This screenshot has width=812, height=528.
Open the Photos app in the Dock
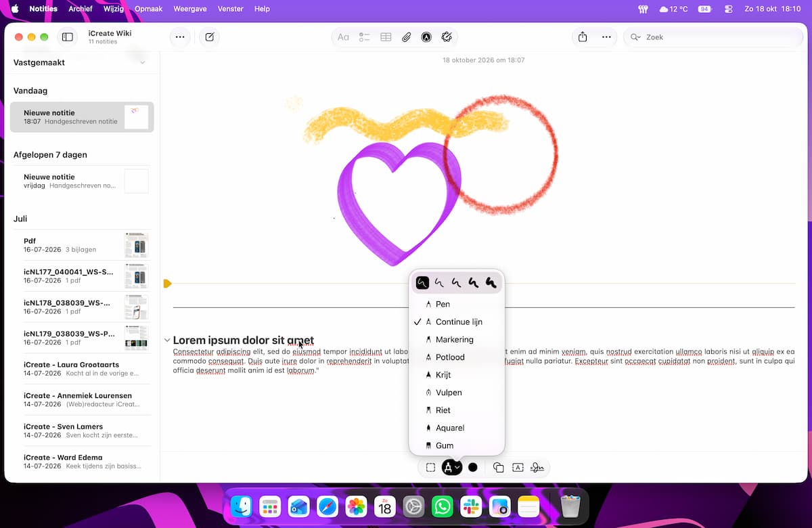[x=356, y=506]
